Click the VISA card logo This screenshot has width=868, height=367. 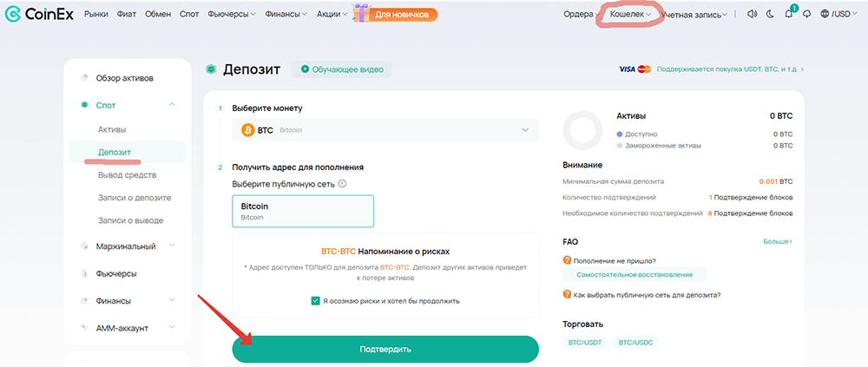(627, 69)
